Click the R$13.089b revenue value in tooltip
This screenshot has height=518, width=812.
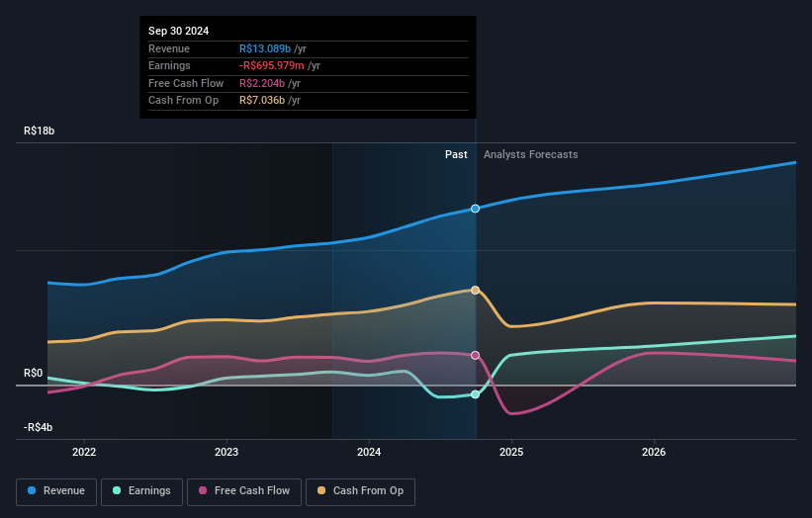coord(265,48)
